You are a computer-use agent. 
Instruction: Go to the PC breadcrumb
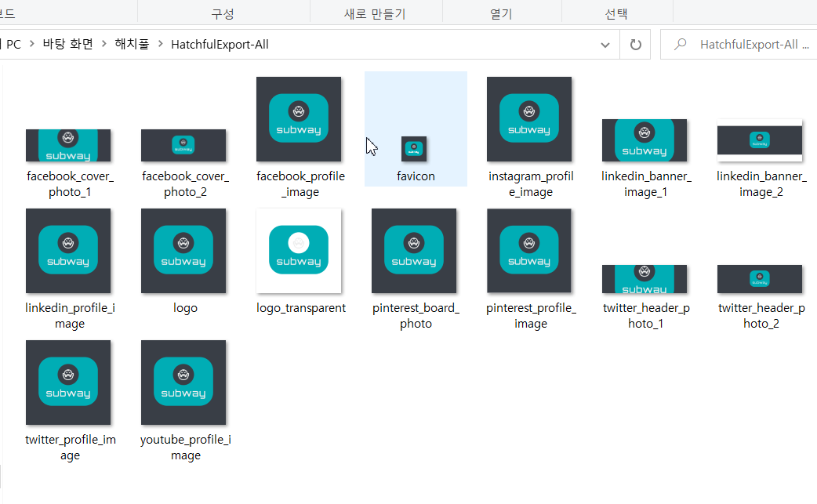13,44
